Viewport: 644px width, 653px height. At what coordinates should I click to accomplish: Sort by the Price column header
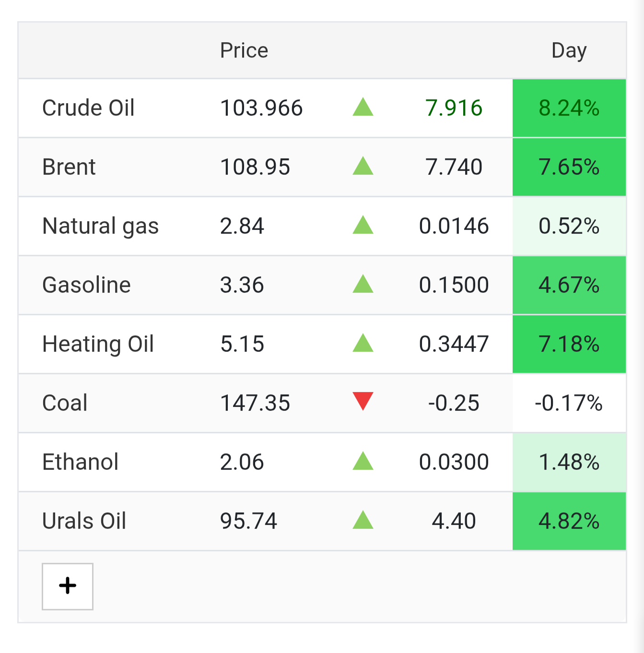244,50
